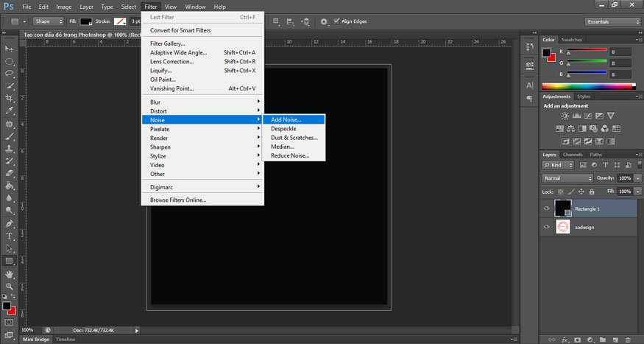Choose Dust & Scratches filter
The width and height of the screenshot is (644, 344).
[x=294, y=138]
